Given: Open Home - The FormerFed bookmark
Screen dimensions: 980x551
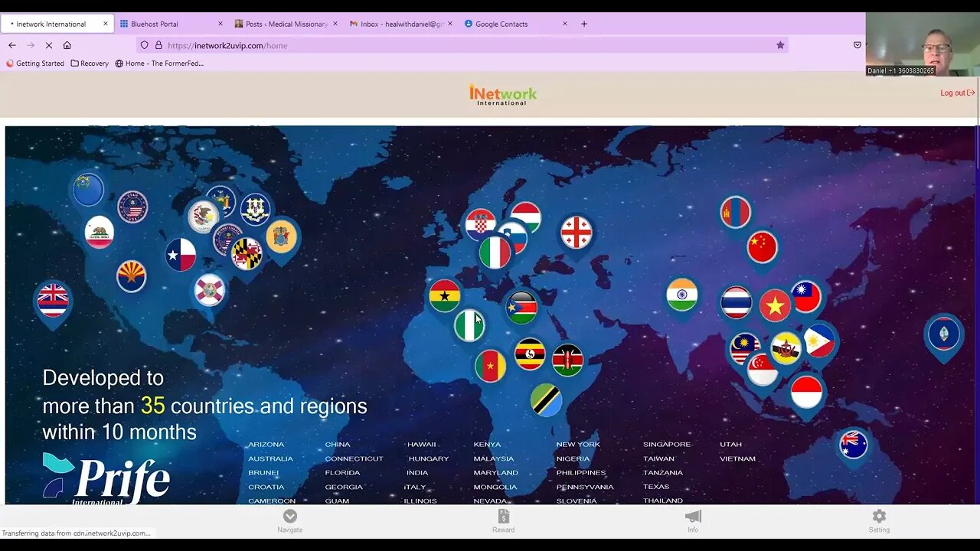Looking at the screenshot, I should tap(159, 64).
